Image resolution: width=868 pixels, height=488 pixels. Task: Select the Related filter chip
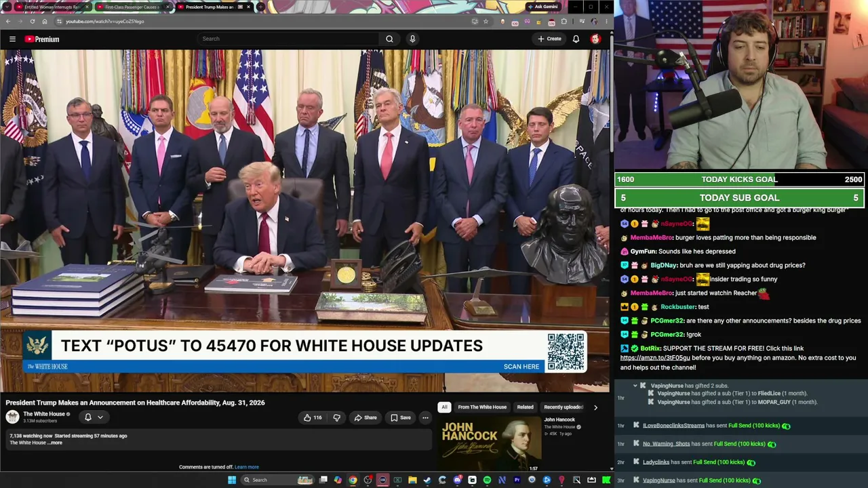tap(526, 407)
